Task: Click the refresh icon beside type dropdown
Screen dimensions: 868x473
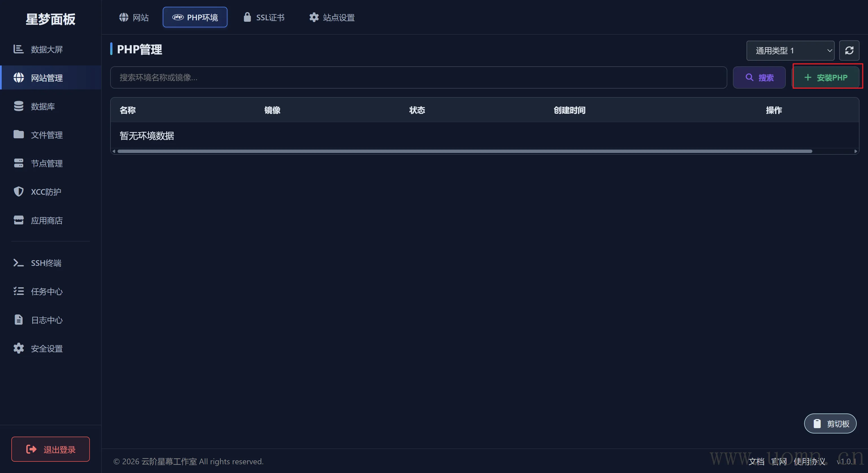Action: coord(849,51)
